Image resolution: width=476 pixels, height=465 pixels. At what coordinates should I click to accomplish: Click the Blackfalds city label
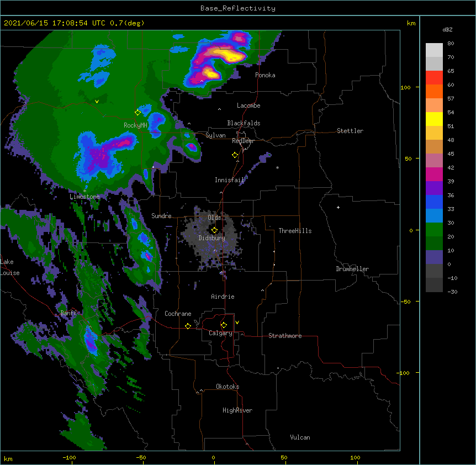click(x=244, y=123)
